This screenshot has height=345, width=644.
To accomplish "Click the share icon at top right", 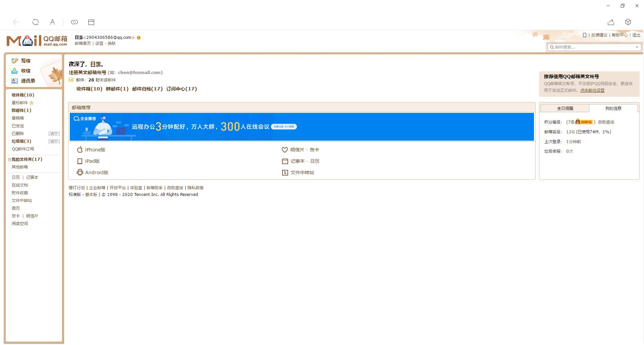I will coord(611,22).
